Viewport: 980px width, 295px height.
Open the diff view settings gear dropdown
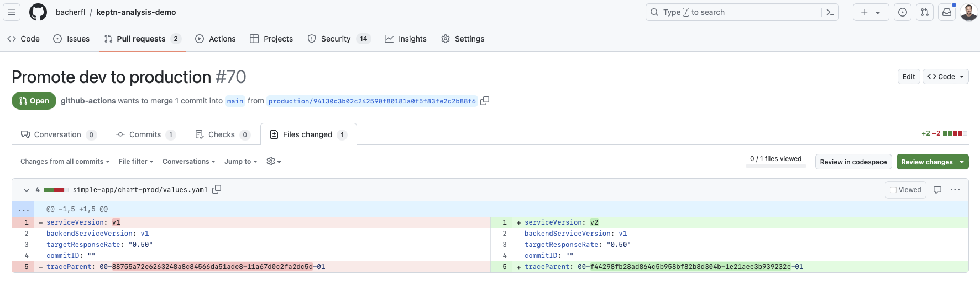[x=274, y=162]
